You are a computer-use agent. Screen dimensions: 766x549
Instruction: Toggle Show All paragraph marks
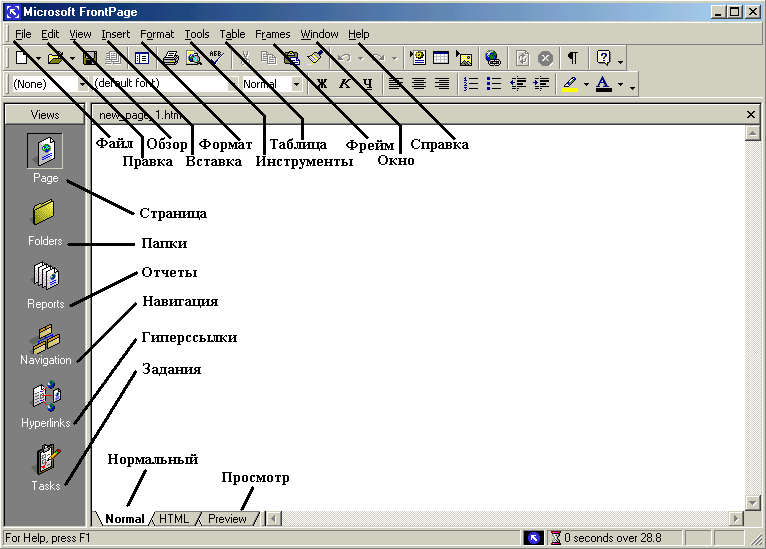[x=573, y=58]
